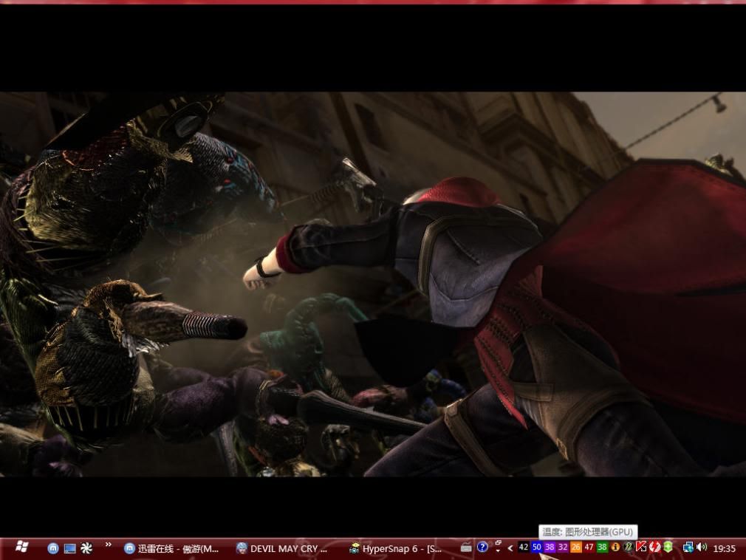746x560 pixels.
Task: Expand the Quick Launch overflow chevron
Action: tap(108, 544)
